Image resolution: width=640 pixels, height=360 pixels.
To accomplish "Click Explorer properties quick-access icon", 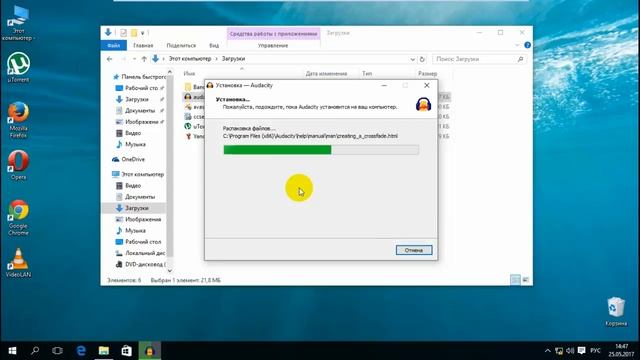I will [123, 33].
